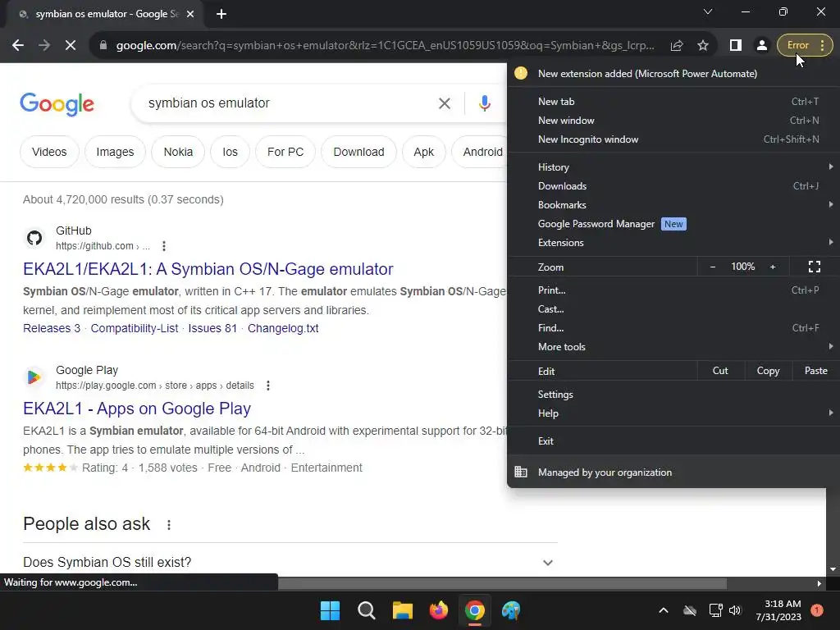Image resolution: width=840 pixels, height=630 pixels.
Task: Select the Ios filter chip
Action: point(231,152)
